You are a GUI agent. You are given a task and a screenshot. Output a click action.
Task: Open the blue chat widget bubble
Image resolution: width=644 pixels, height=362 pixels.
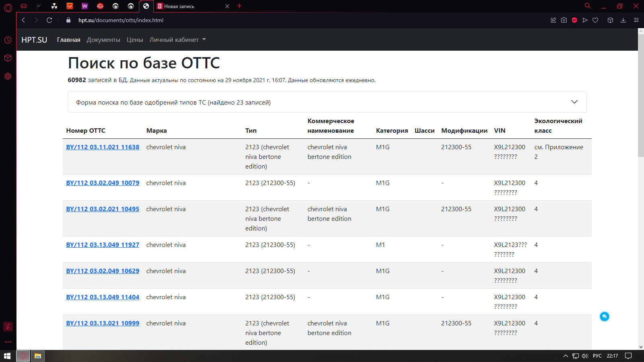click(x=604, y=317)
